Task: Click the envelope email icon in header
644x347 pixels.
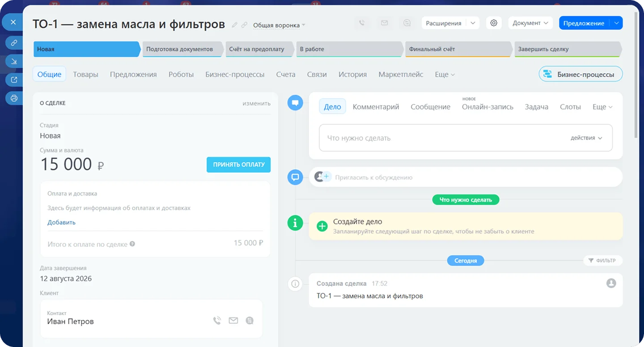Action: click(384, 23)
